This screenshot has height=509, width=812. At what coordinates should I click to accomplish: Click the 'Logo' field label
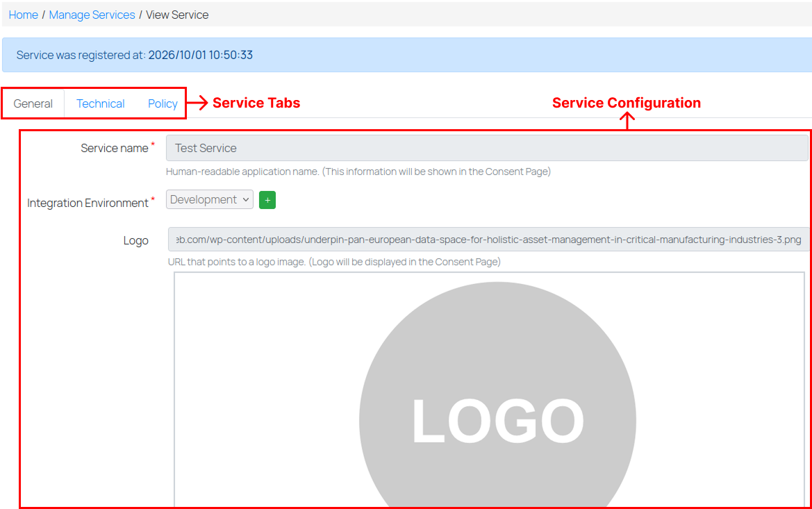[x=135, y=240]
